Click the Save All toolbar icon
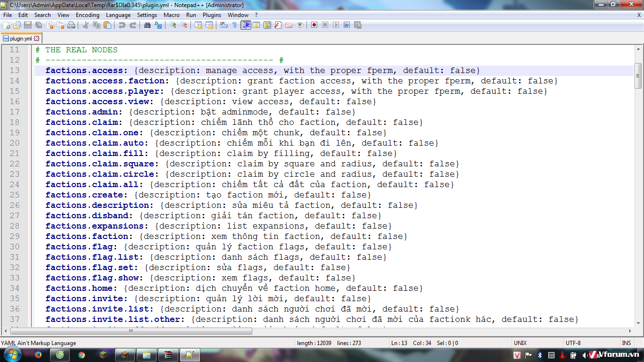 (39, 25)
